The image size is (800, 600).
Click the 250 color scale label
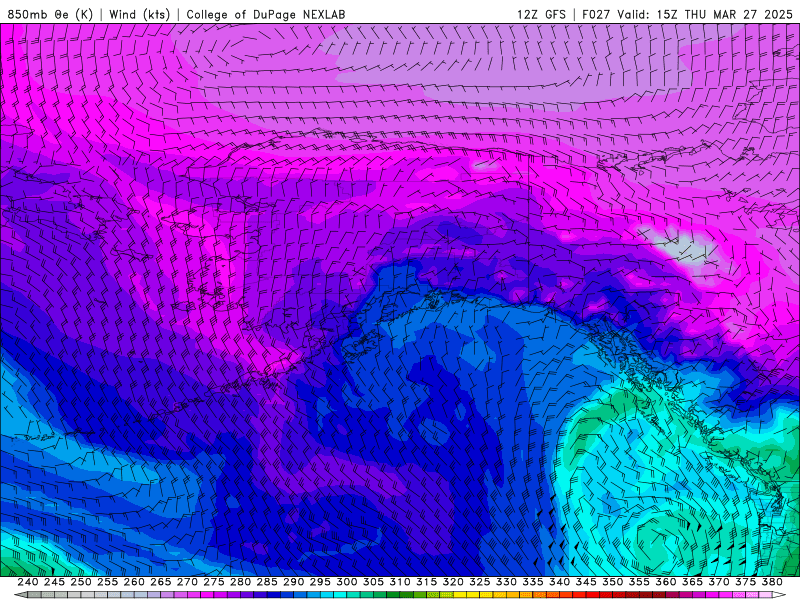point(81,582)
